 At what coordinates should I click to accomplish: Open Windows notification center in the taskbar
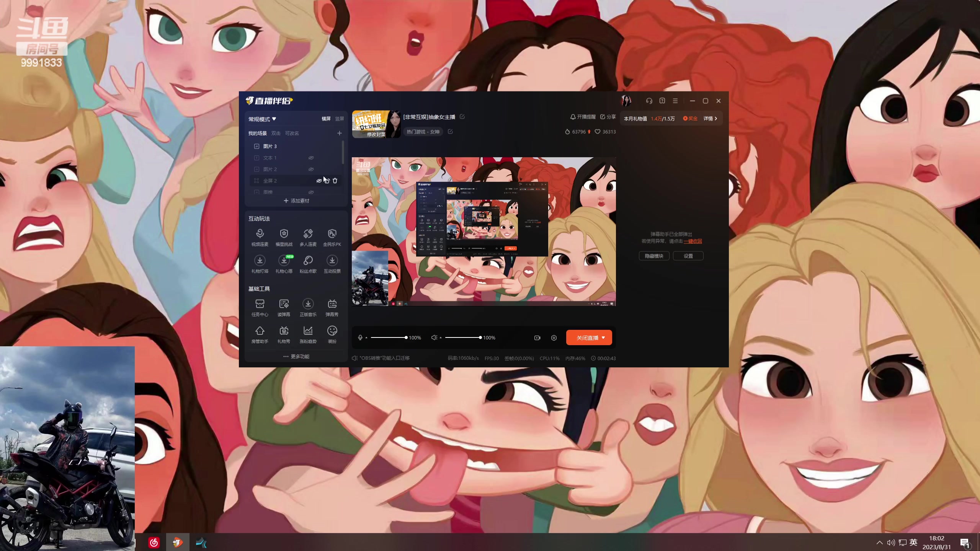point(965,543)
